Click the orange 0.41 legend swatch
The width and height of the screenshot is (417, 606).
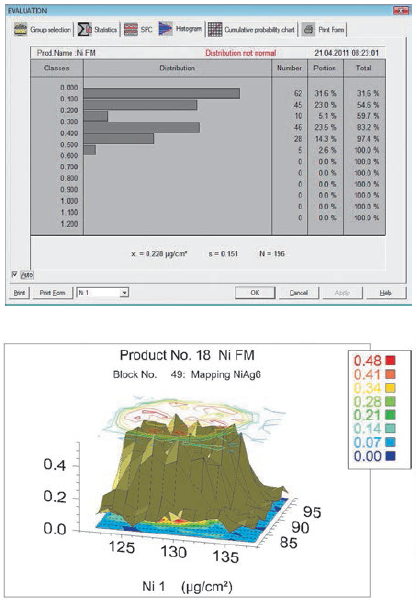pos(390,374)
